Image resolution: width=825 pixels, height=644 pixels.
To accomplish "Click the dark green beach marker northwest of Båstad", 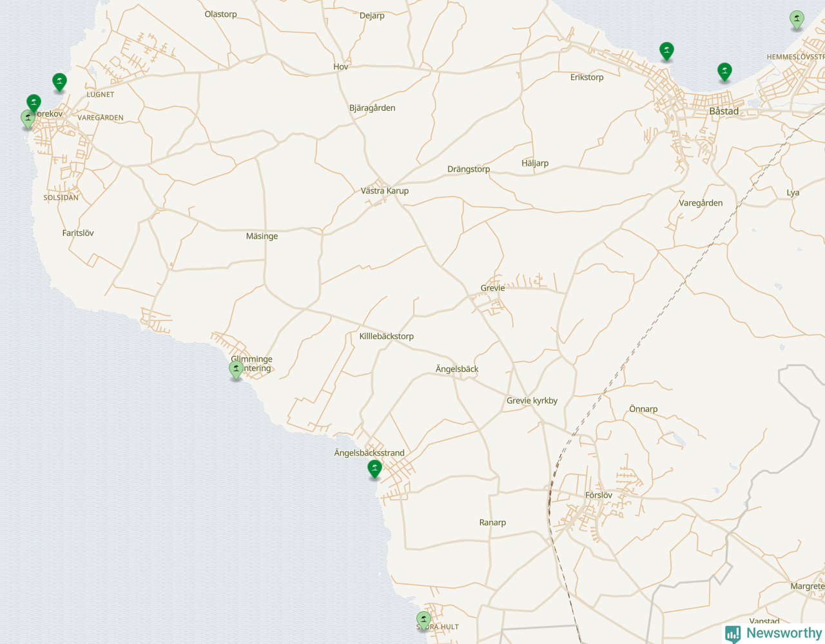I will click(666, 51).
